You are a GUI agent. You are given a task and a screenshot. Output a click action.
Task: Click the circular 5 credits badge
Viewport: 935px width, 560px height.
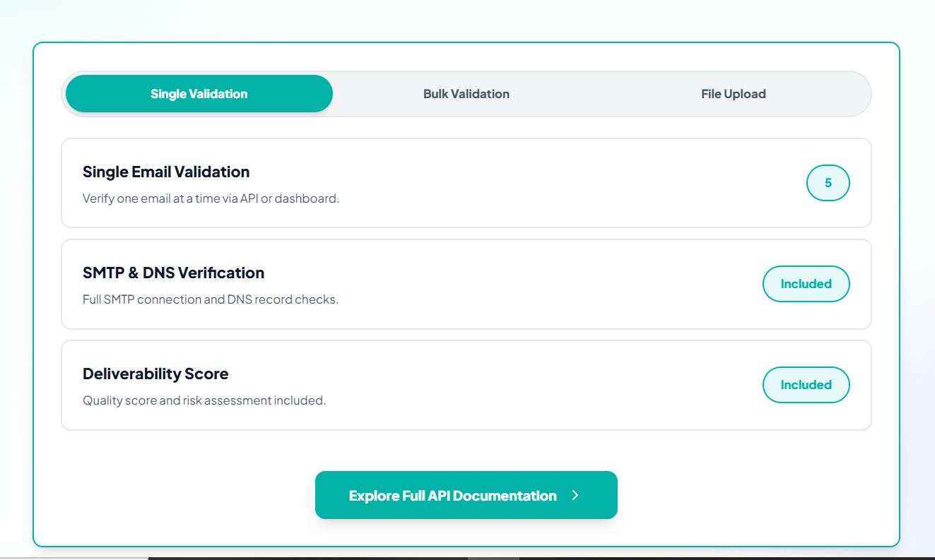(x=828, y=183)
